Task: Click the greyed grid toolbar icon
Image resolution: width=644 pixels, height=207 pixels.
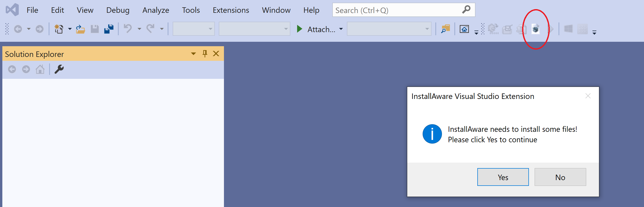Action: tap(583, 29)
